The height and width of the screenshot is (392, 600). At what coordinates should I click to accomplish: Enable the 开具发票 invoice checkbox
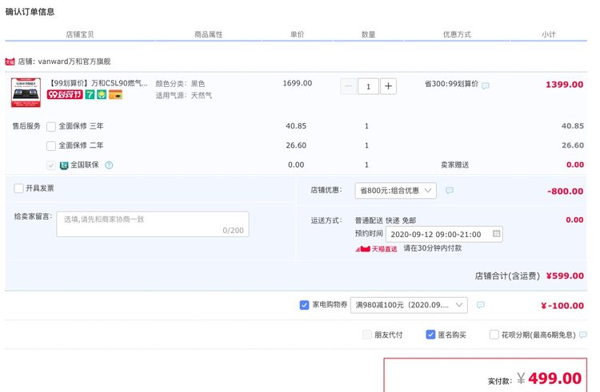point(19,188)
